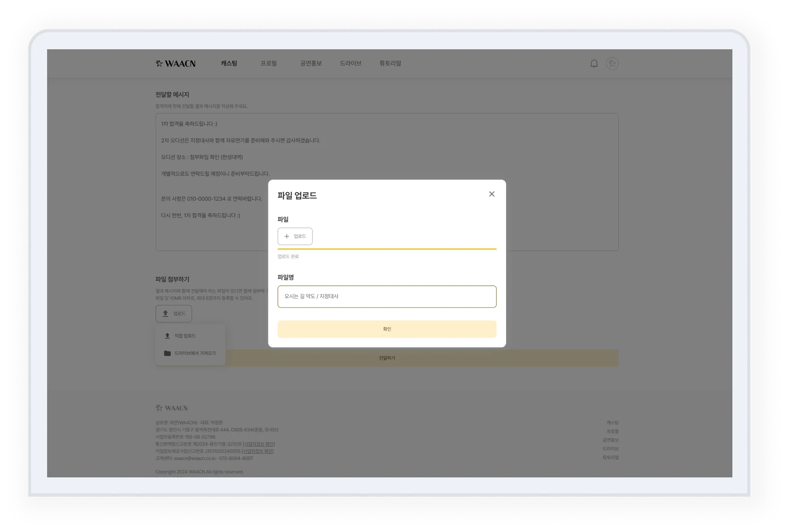Open the 드라이브 navigation tab

click(x=350, y=63)
